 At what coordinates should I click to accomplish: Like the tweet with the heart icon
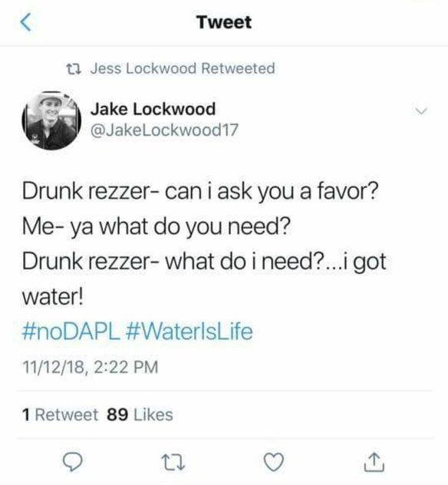tap(274, 462)
